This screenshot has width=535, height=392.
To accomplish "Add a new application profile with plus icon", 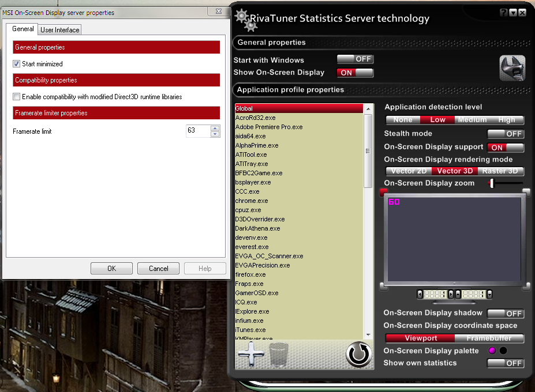I will tap(251, 355).
